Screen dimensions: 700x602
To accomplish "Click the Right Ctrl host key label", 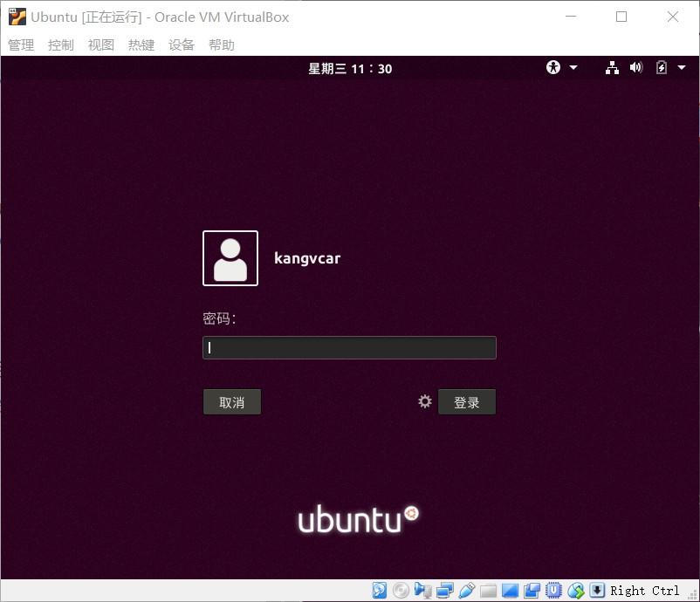I will pyautogui.click(x=644, y=591).
